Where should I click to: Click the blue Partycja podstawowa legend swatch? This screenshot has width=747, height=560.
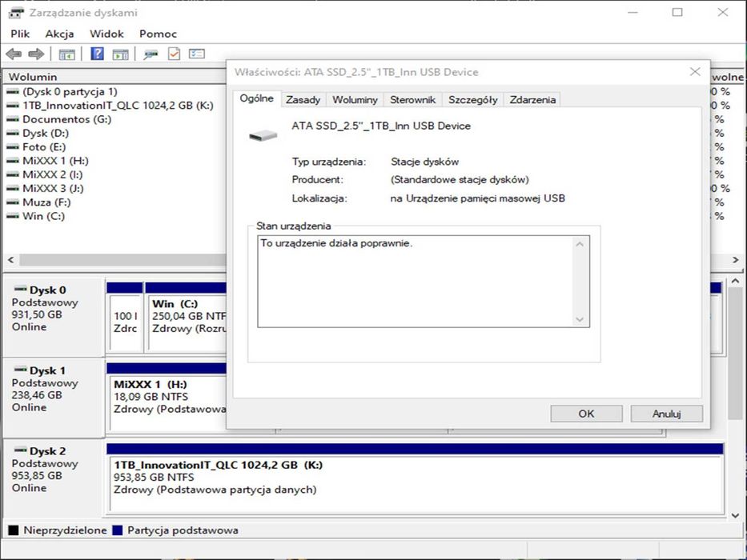tap(117, 530)
